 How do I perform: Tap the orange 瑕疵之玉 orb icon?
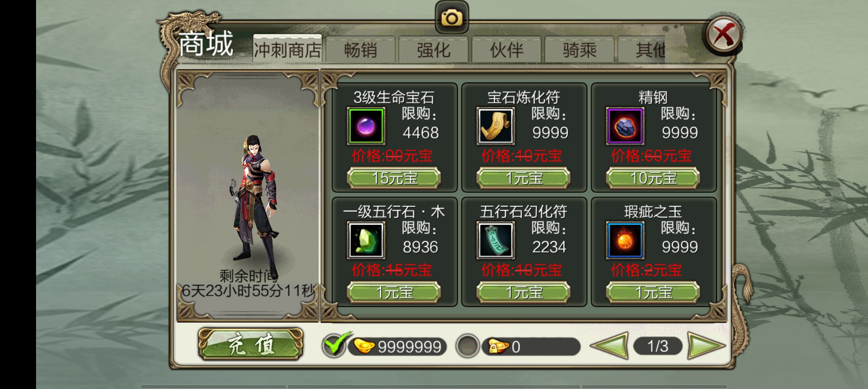point(625,240)
